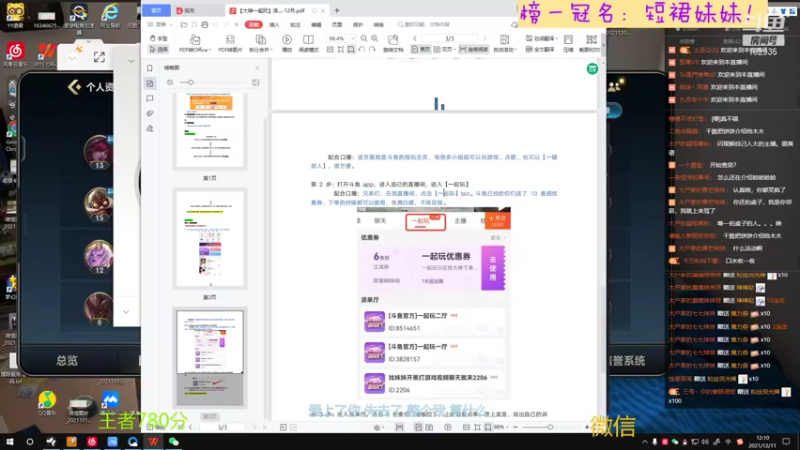
Task: Go to next page arrow in toolbar
Action: [x=484, y=38]
